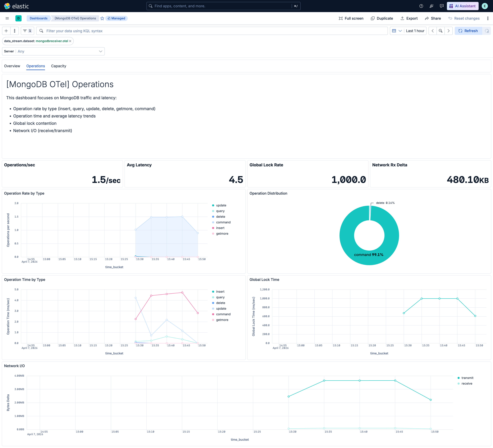Open the main navigation hamburger menu
Image resolution: width=493 pixels, height=448 pixels.
(7, 18)
